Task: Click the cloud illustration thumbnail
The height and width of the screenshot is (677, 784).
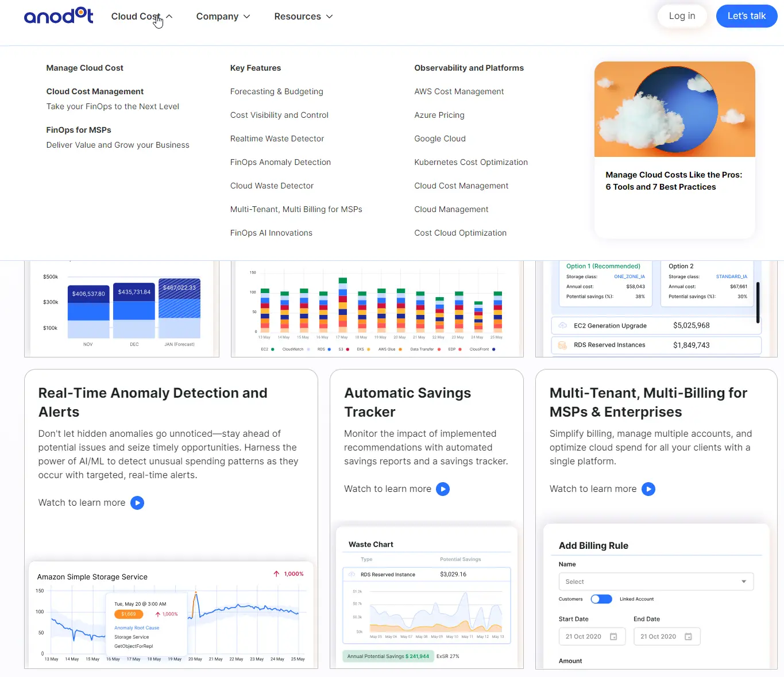Action: (x=675, y=109)
